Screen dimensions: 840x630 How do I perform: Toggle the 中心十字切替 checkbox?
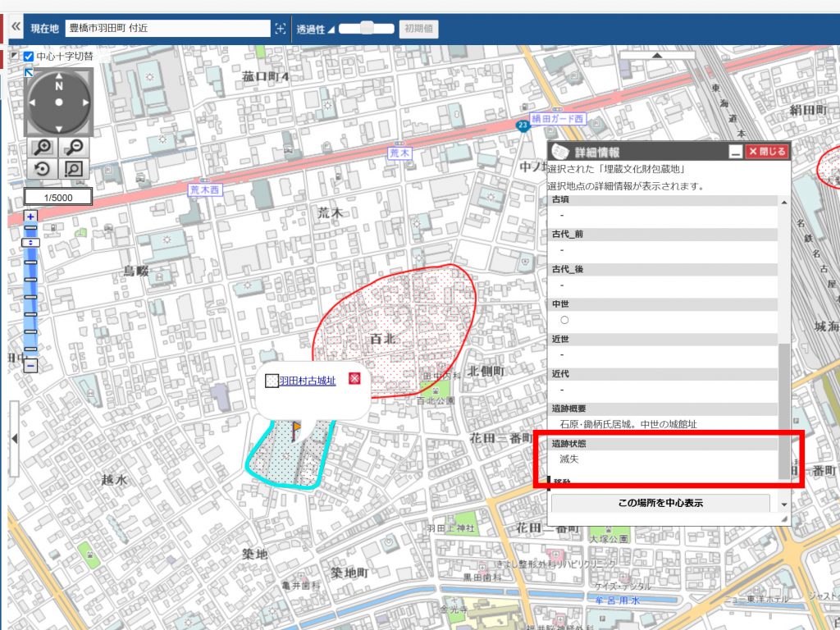29,57
